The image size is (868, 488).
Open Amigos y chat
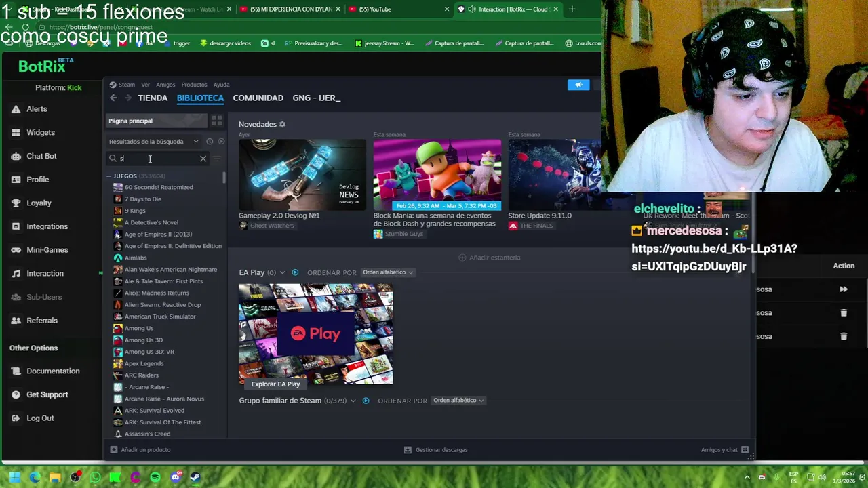pos(725,450)
